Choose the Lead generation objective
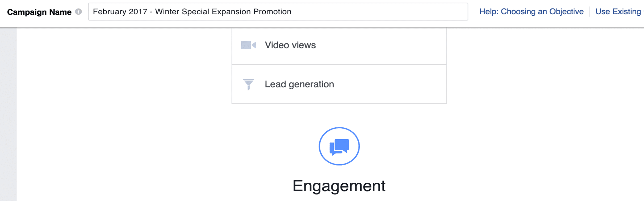644x201 pixels. (339, 84)
